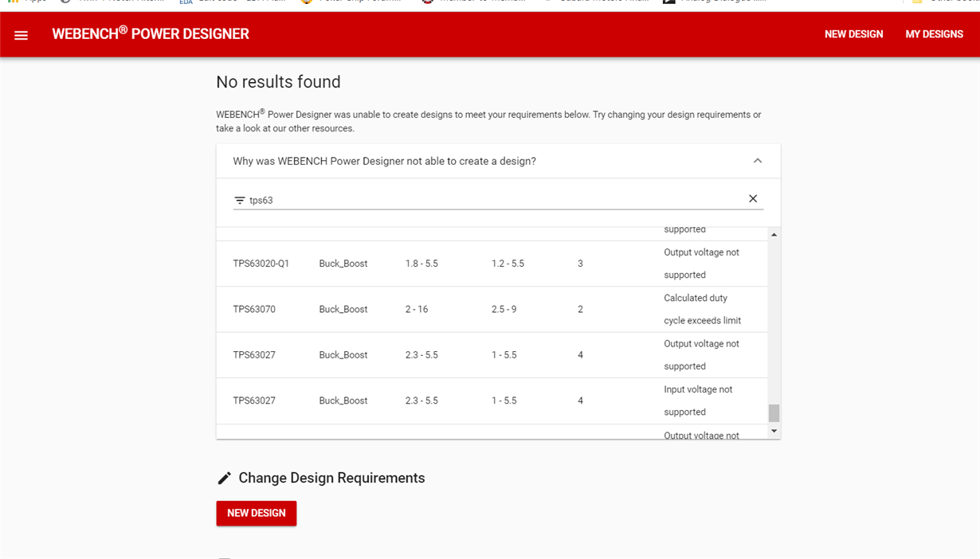Viewport: 980px width, 559px height.
Task: Select the TPS63020-Q1 part name
Action: tap(261, 264)
